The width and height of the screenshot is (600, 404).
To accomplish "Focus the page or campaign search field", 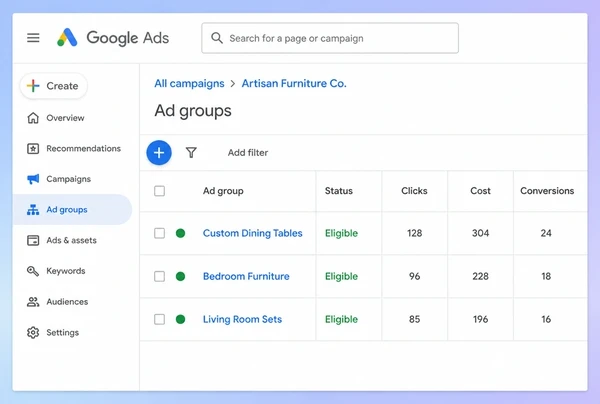I will pyautogui.click(x=330, y=38).
